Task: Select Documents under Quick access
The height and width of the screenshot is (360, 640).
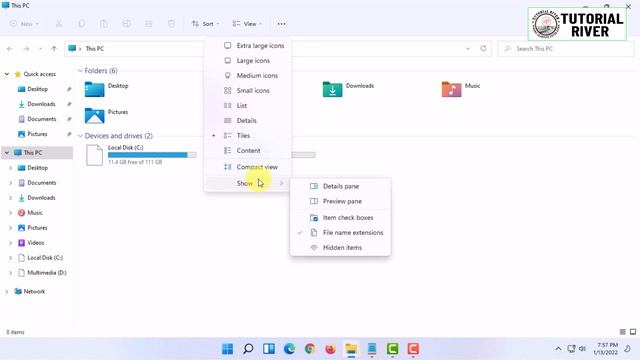Action: 42,119
